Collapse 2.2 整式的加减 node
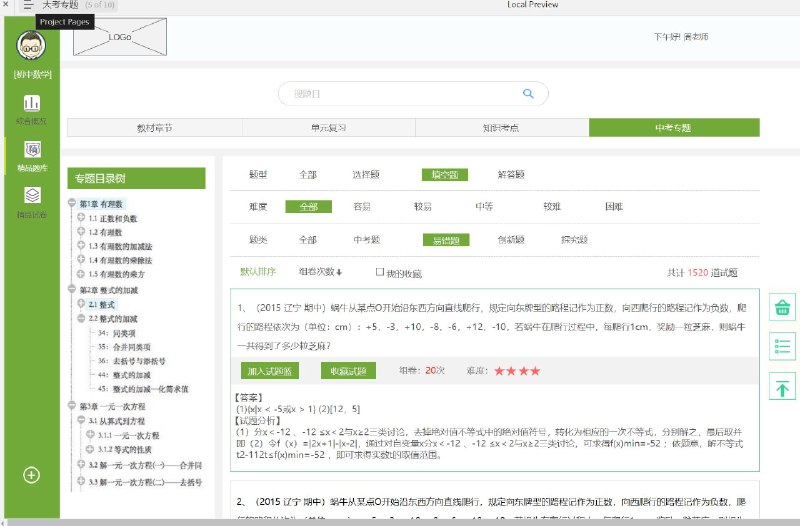This screenshot has width=800, height=526. click(81, 318)
